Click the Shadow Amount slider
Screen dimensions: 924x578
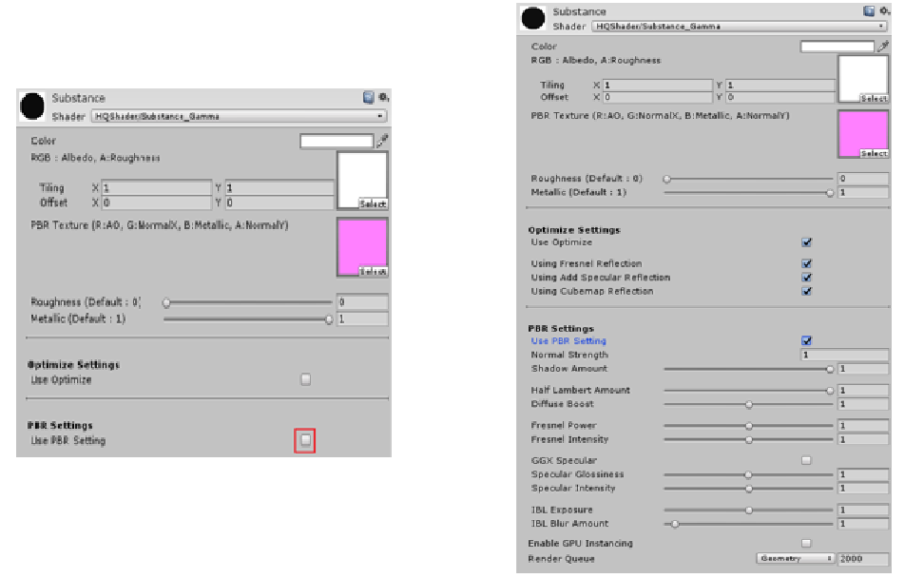tap(748, 369)
